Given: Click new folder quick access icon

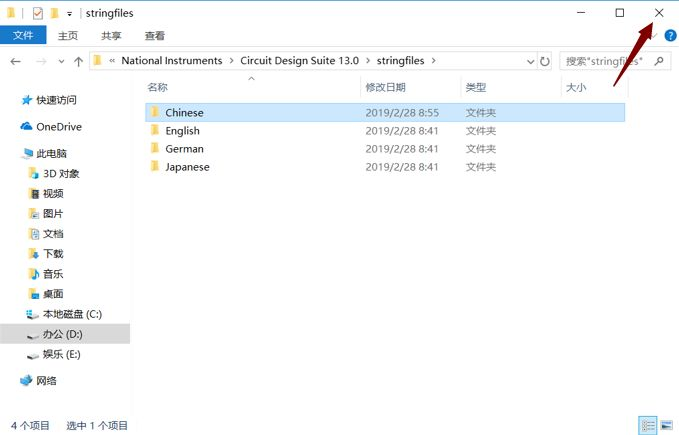Looking at the screenshot, I should coord(54,13).
